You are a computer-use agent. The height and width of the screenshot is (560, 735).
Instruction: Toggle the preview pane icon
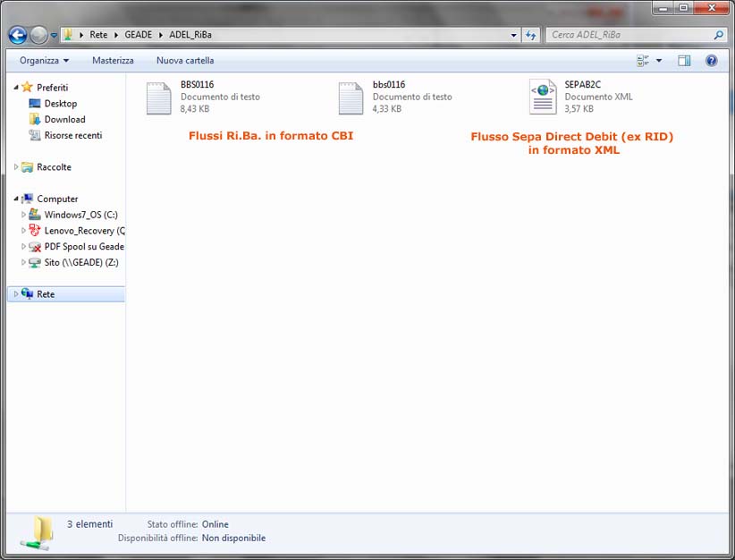(684, 61)
